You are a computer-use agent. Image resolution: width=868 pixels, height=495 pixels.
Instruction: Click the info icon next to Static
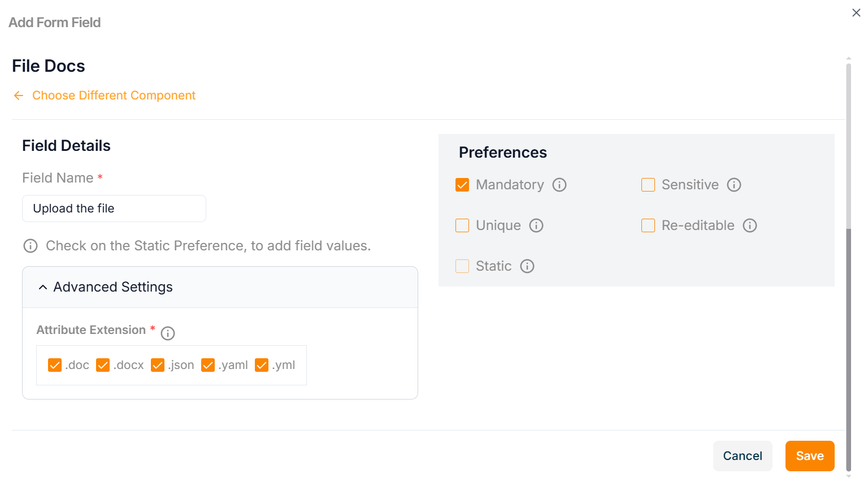(x=527, y=266)
